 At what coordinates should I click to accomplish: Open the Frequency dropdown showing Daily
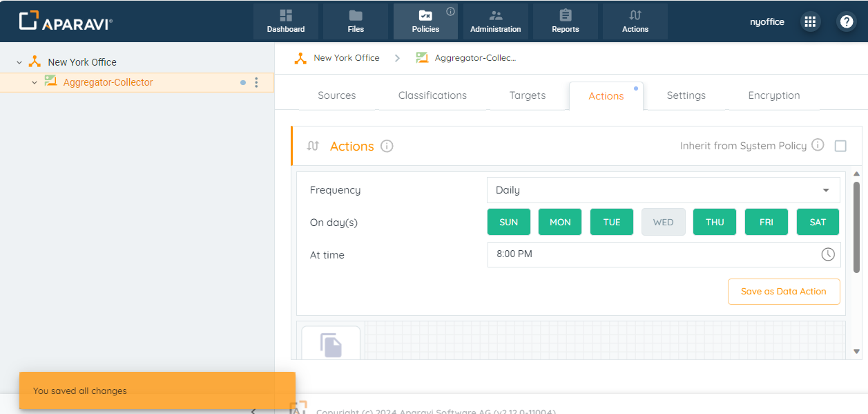tap(663, 190)
